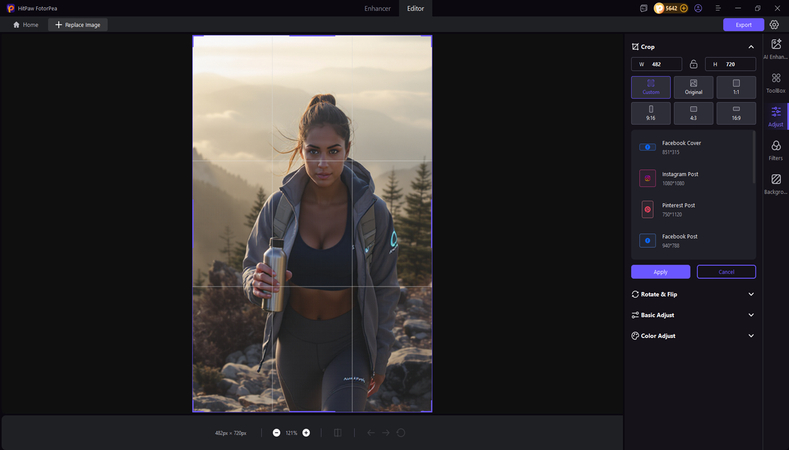Choose the Facebook Cover preset

(692, 147)
